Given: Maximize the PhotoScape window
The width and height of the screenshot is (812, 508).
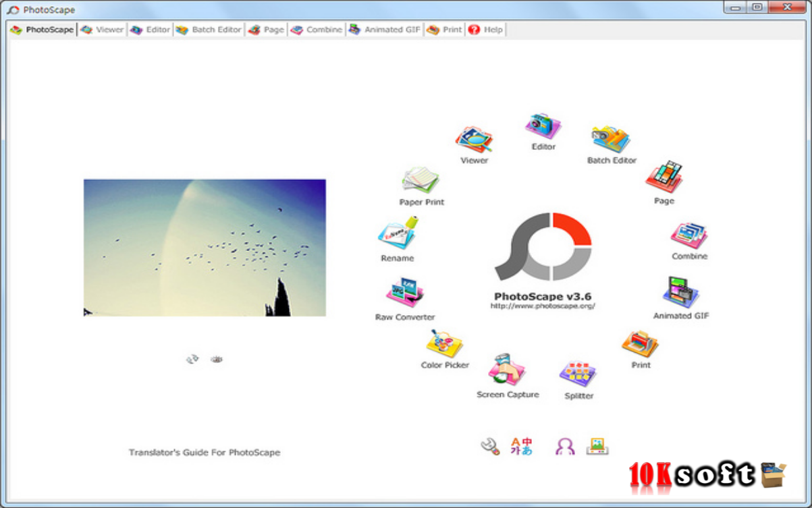Looking at the screenshot, I should (757, 7).
